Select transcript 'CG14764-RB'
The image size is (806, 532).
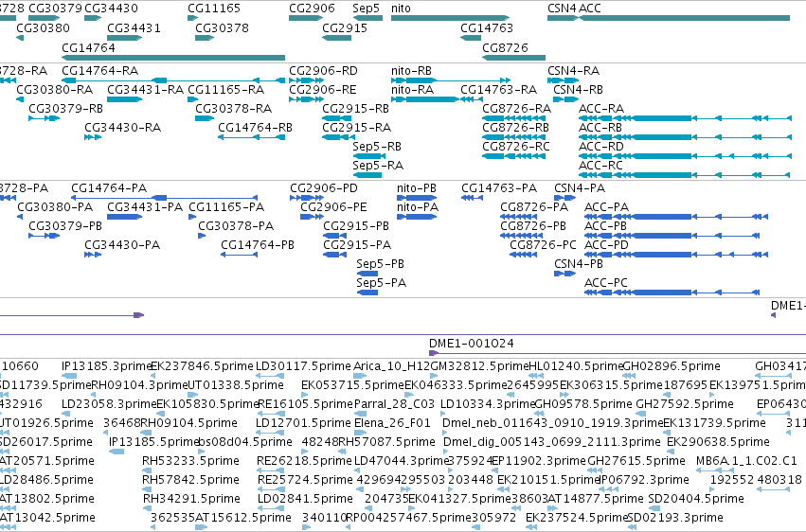pyautogui.click(x=255, y=128)
